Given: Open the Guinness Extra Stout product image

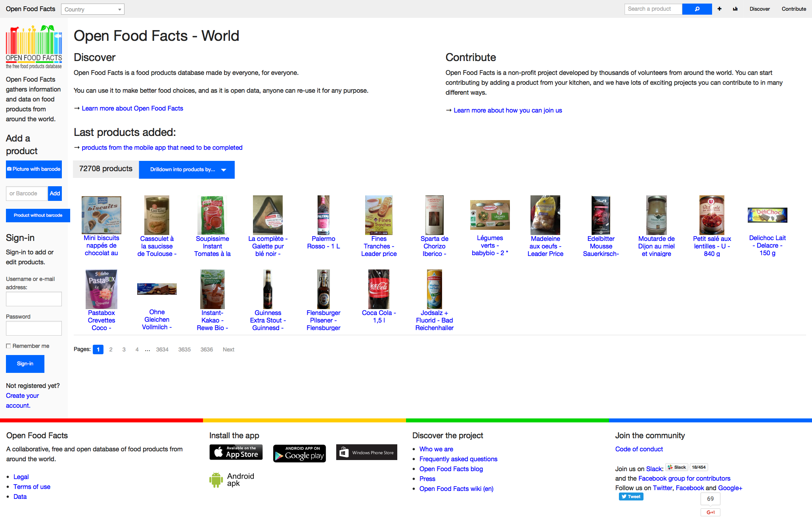Looking at the screenshot, I should (268, 289).
